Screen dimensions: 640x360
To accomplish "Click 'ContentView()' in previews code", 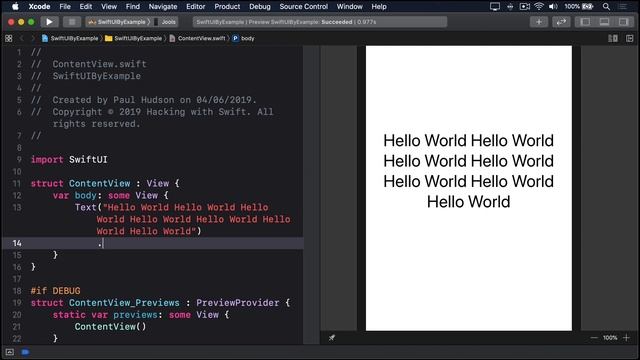I will click(110, 327).
